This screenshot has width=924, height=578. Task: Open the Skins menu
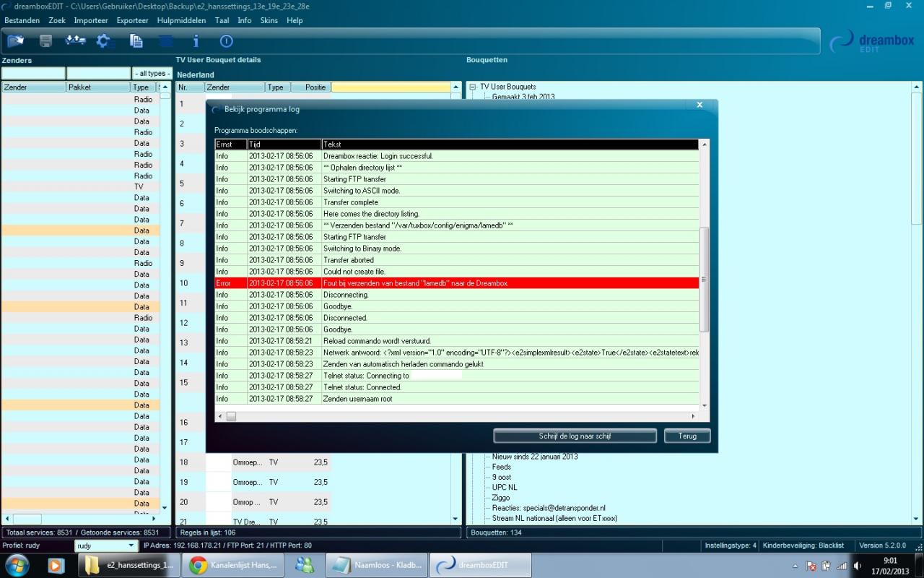click(269, 20)
